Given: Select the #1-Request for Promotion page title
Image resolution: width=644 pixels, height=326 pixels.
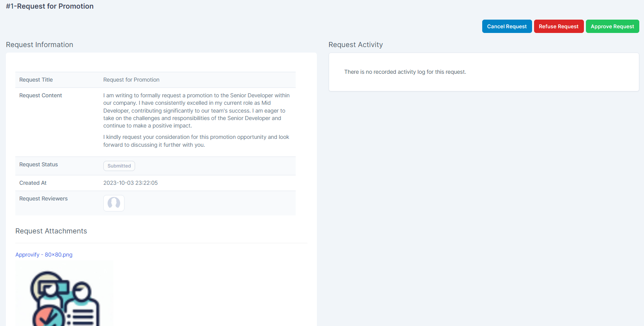Looking at the screenshot, I should 50,6.
